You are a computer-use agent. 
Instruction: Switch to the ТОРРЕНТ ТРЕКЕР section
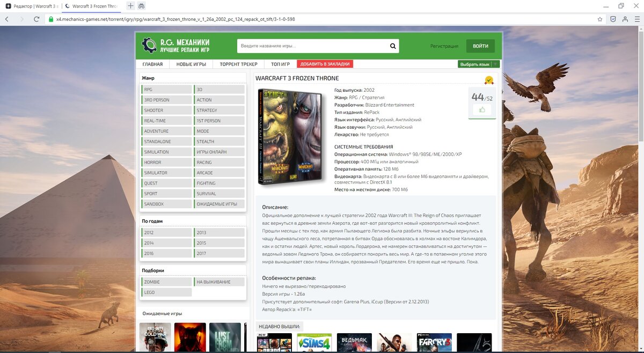coord(237,63)
